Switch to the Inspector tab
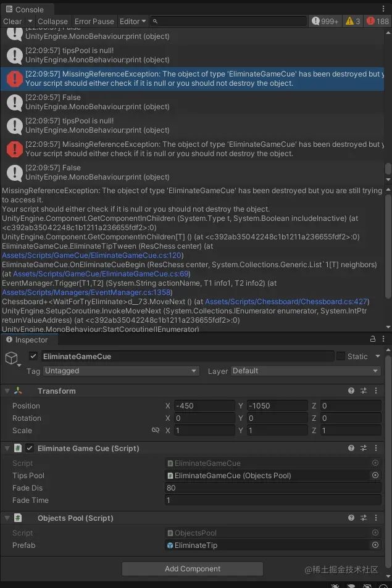The width and height of the screenshot is (392, 588). pos(27,340)
